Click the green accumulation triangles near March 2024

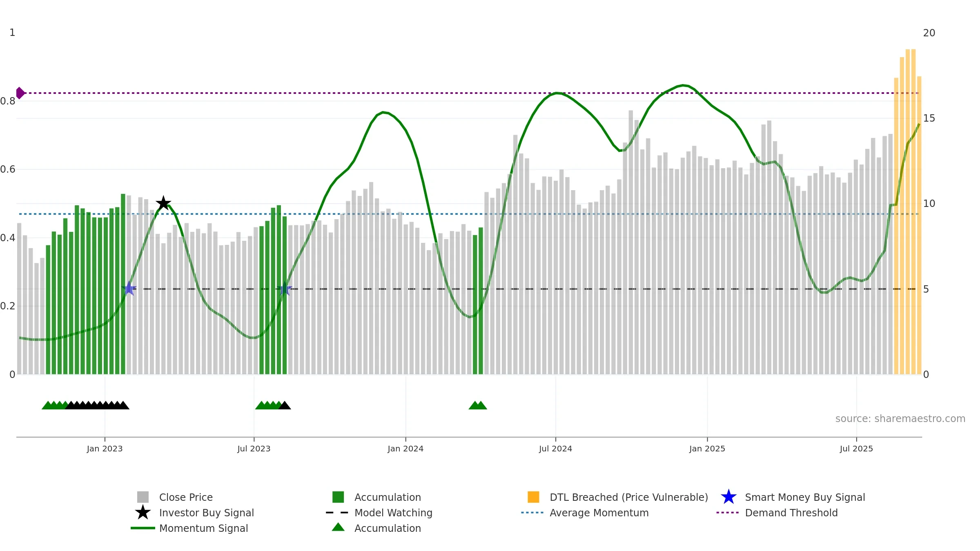pos(478,405)
